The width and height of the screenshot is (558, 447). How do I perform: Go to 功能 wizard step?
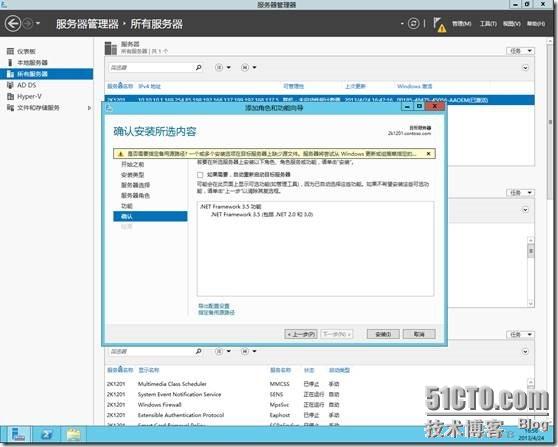click(127, 206)
